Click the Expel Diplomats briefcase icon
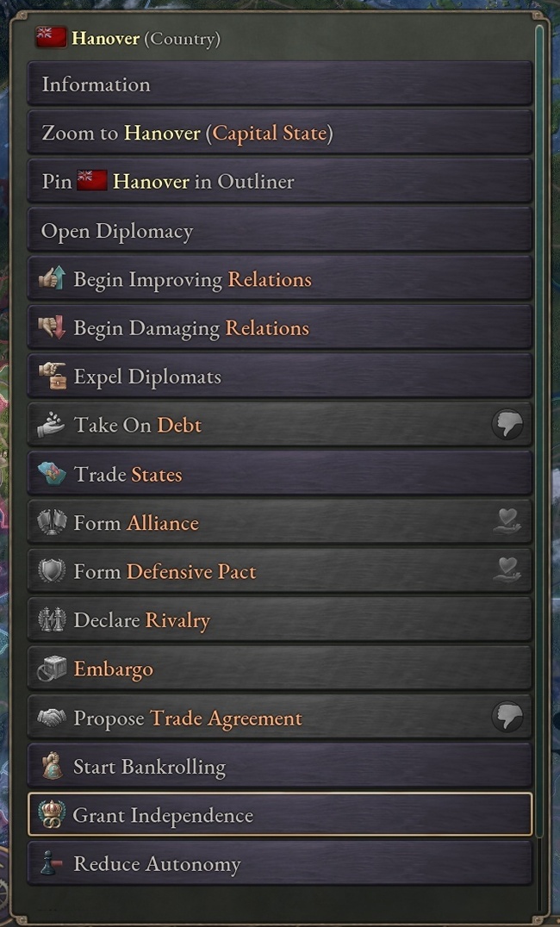 53,376
